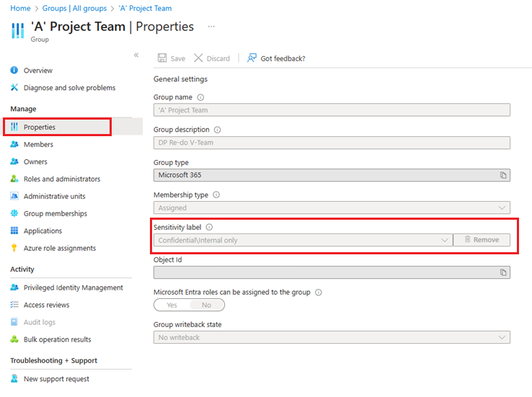Screen dimensions: 532x397
Task: Open the ellipsis more options menu
Action: [211, 27]
